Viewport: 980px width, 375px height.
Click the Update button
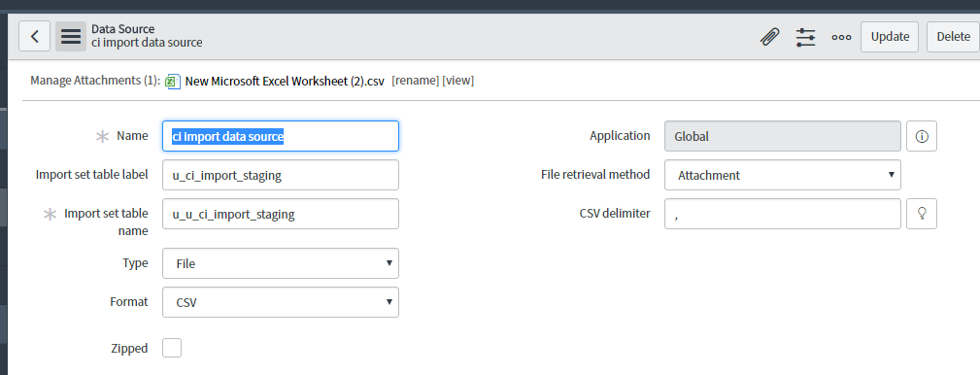tap(890, 37)
